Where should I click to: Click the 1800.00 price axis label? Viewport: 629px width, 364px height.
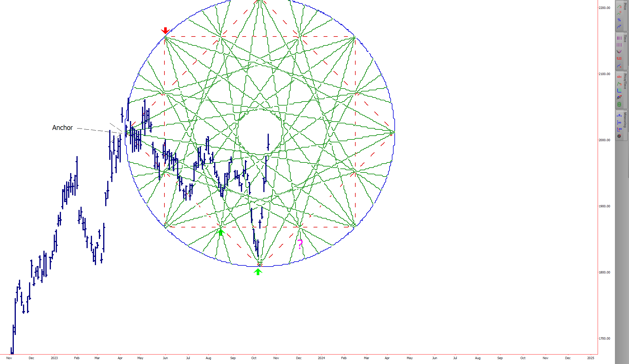(604, 272)
